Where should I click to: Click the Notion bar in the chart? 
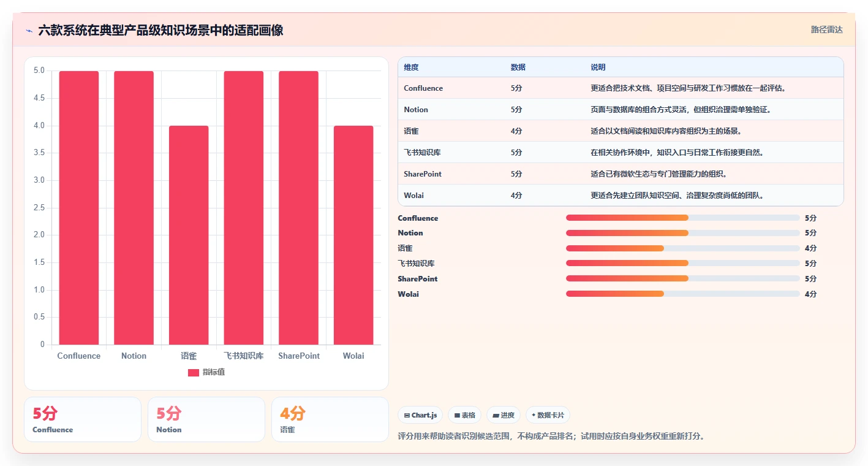click(x=134, y=208)
